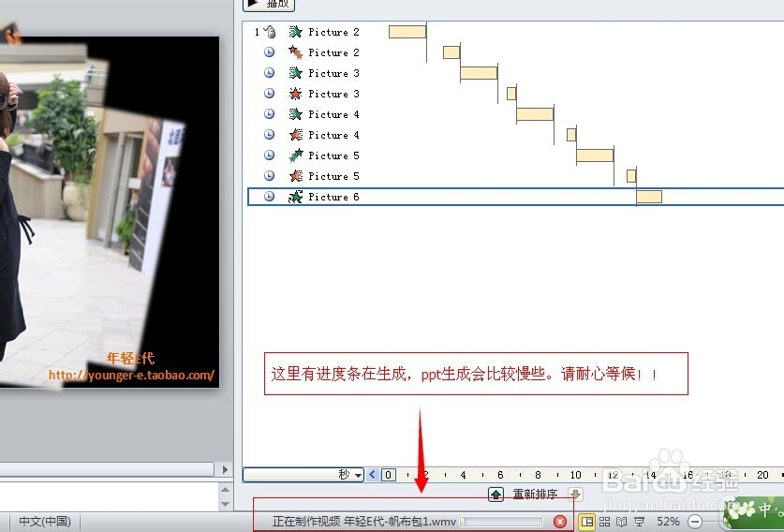
Task: Click the star icon of the Picture 6 row
Action: 295,197
